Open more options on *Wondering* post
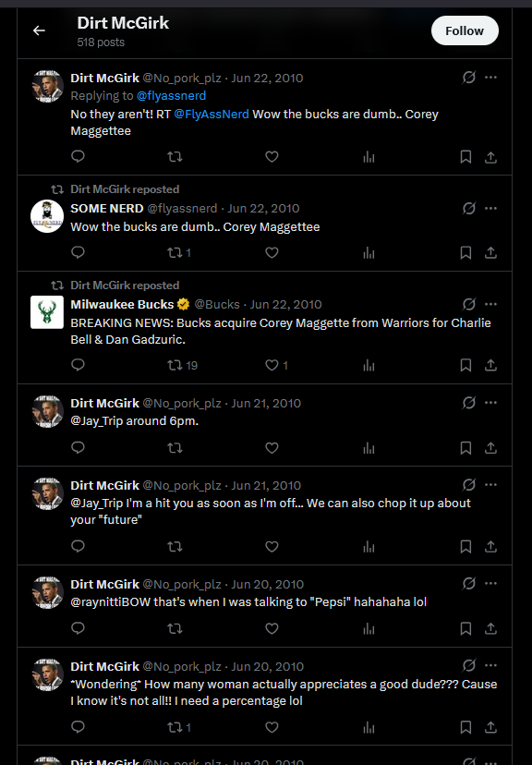 [490, 665]
